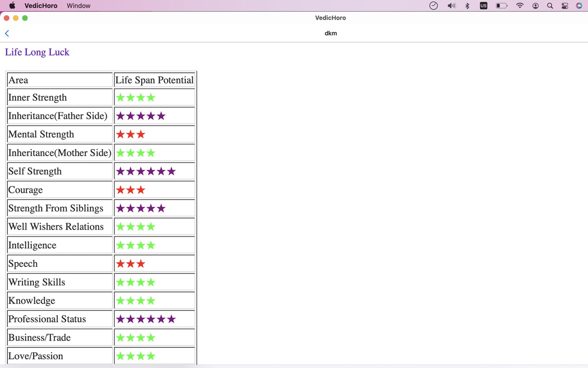Open the Apple menu
This screenshot has height=368, width=588.
click(12, 6)
